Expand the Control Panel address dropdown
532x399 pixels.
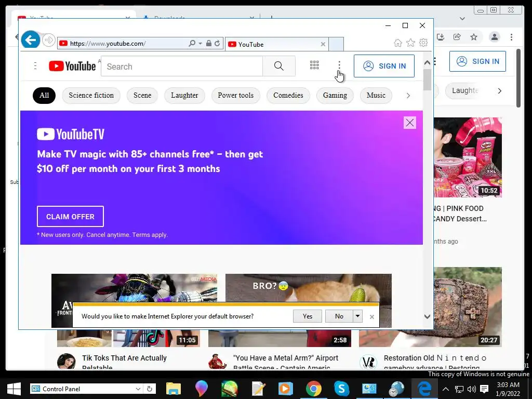click(138, 389)
